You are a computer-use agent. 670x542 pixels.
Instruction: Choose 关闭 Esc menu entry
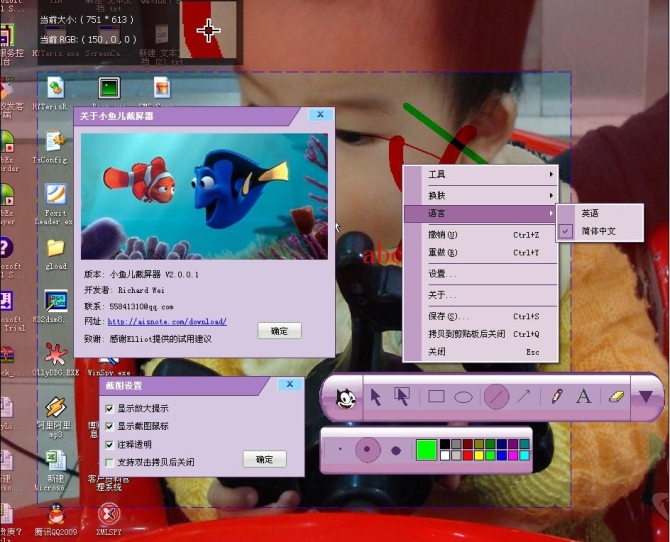point(481,352)
